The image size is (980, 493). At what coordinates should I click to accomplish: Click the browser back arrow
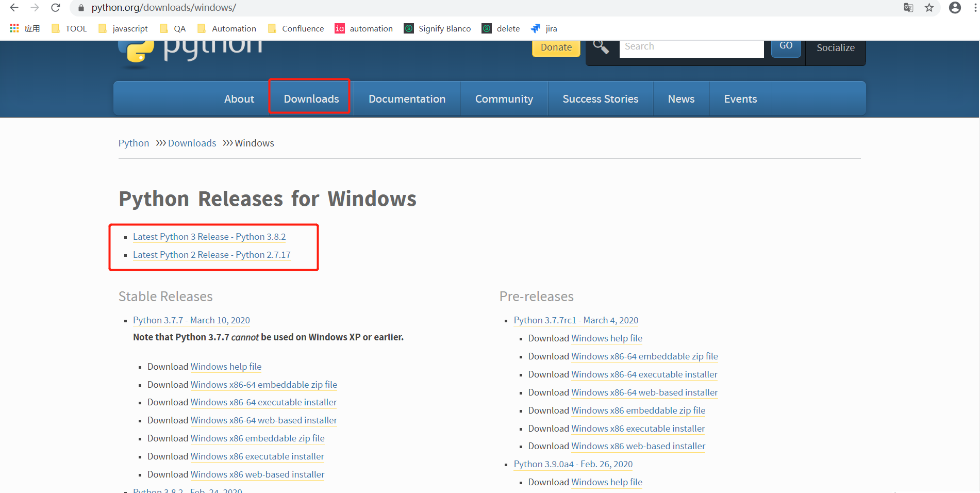click(x=14, y=8)
